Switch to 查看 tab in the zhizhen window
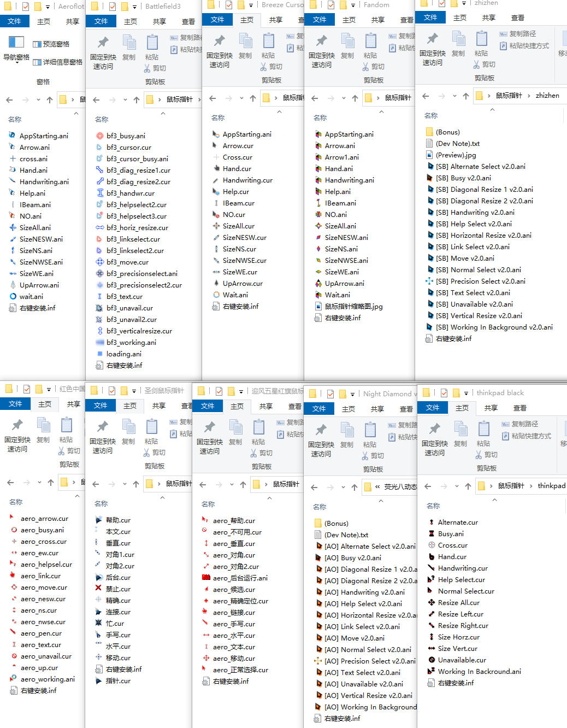This screenshot has width=567, height=728. pos(518,18)
